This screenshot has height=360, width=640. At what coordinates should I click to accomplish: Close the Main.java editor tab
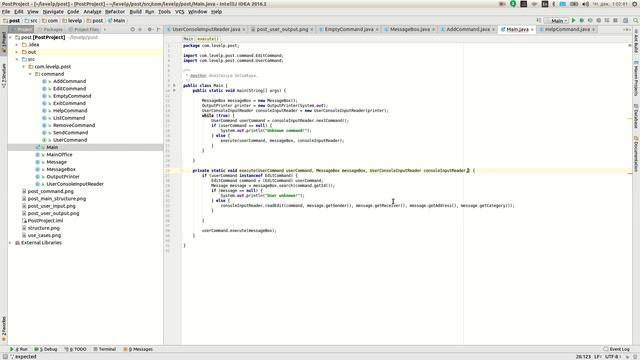pos(532,29)
